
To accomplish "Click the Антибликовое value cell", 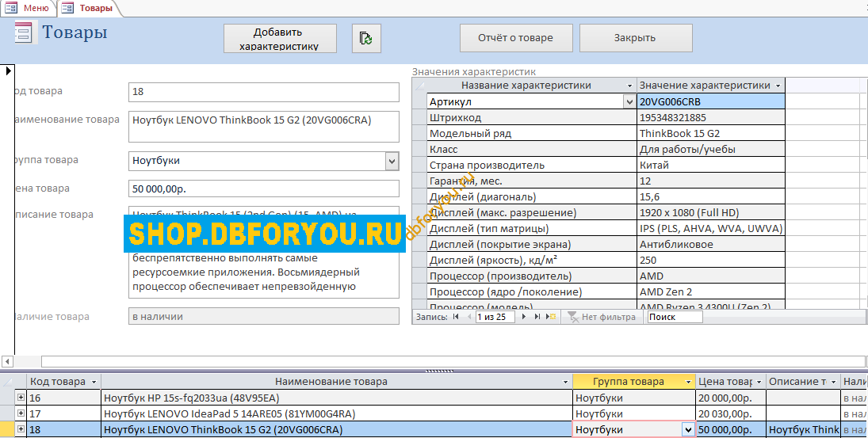I will (711, 245).
